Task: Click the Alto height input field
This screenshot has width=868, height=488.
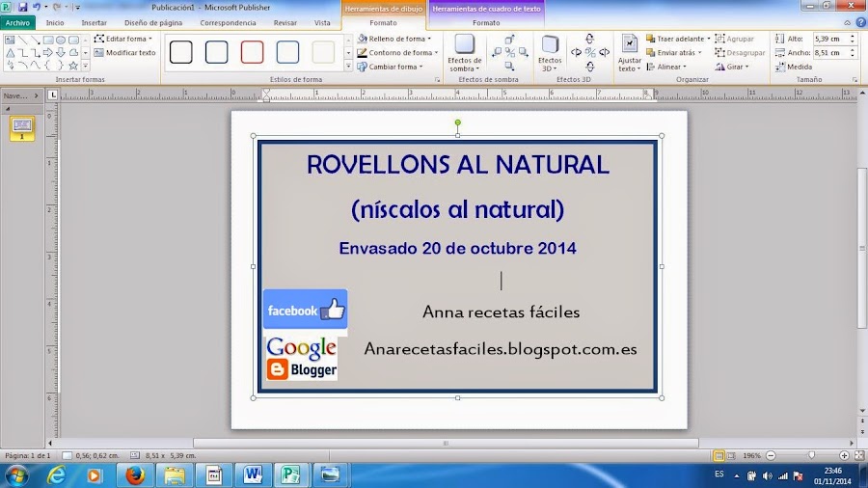Action: [830, 39]
